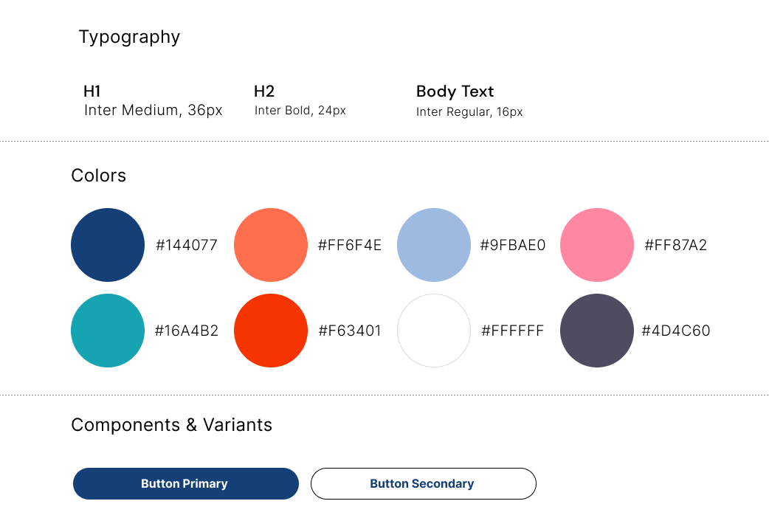Click the Button Primary component
769x532 pixels.
(186, 483)
